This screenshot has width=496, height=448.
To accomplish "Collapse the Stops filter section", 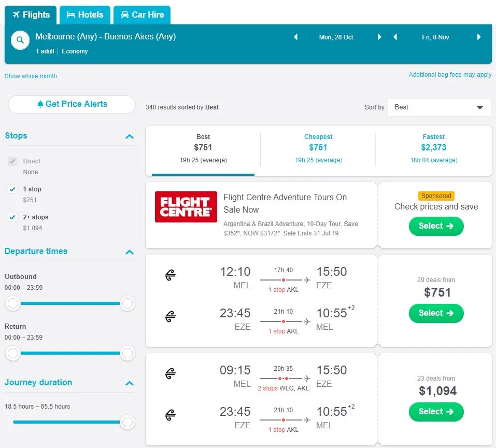I will coord(130,136).
